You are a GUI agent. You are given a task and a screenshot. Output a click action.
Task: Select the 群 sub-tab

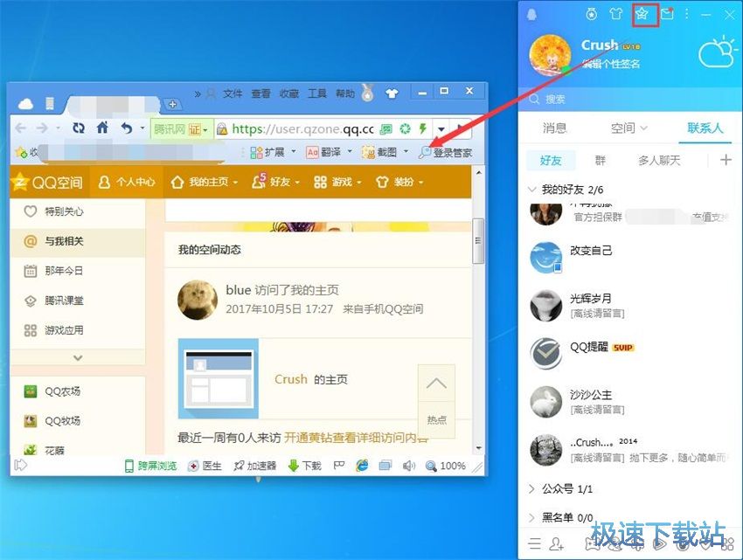pyautogui.click(x=601, y=161)
